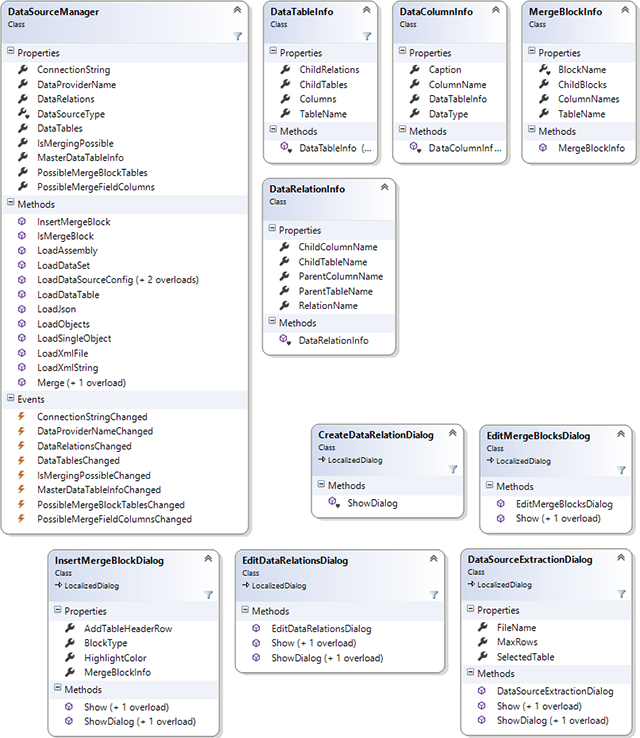Select ChildBlocks property in MergeBlockInfo
Image resolution: width=640 pixels, height=738 pixels.
[x=582, y=84]
